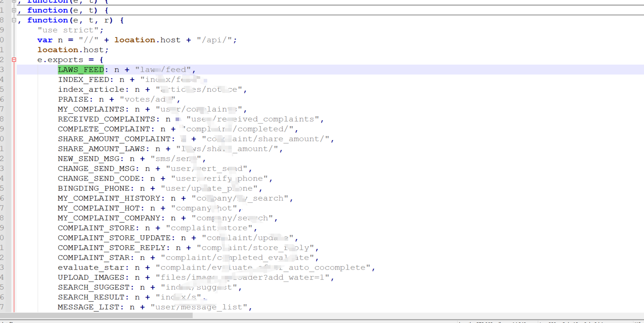Click the index_article property name

pos(91,90)
